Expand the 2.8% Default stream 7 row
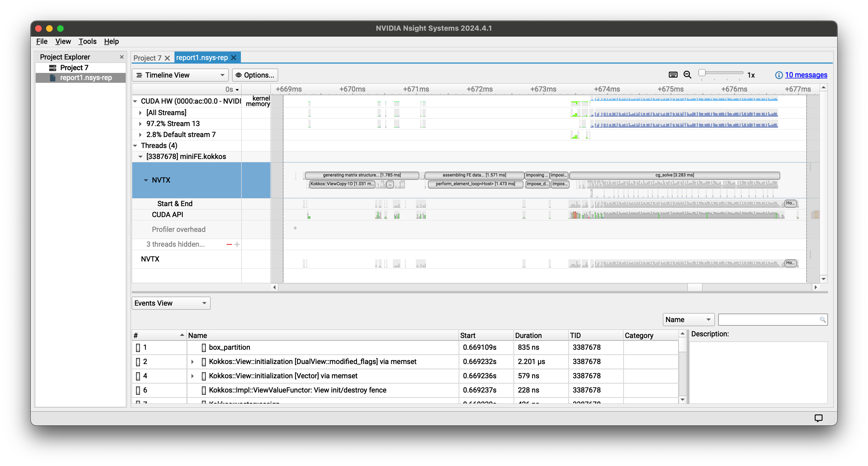The width and height of the screenshot is (868, 466). pyautogui.click(x=140, y=135)
